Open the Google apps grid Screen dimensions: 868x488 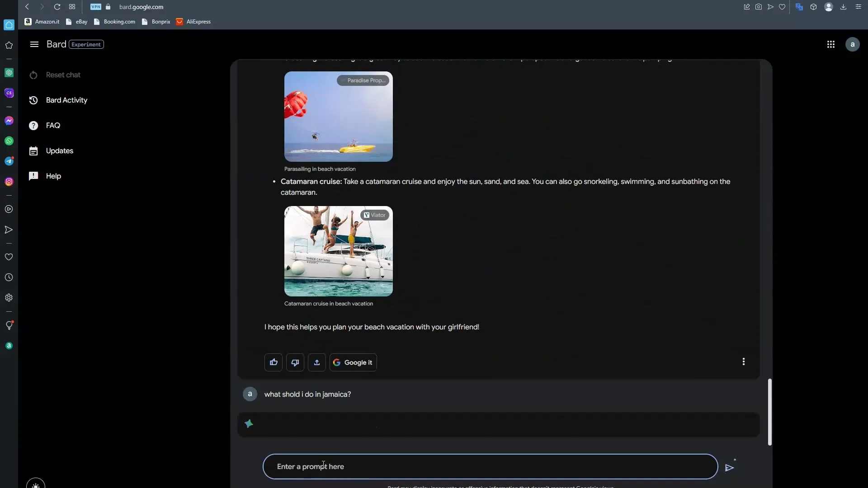(830, 44)
